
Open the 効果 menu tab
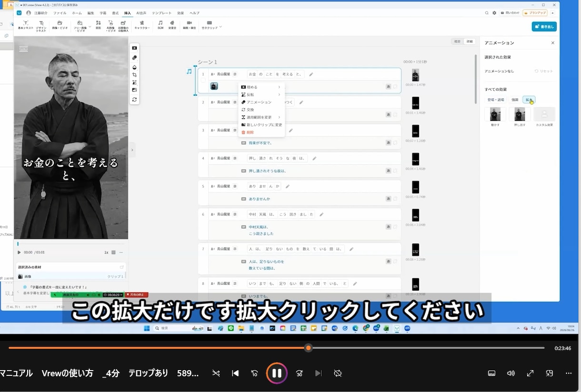[180, 13]
